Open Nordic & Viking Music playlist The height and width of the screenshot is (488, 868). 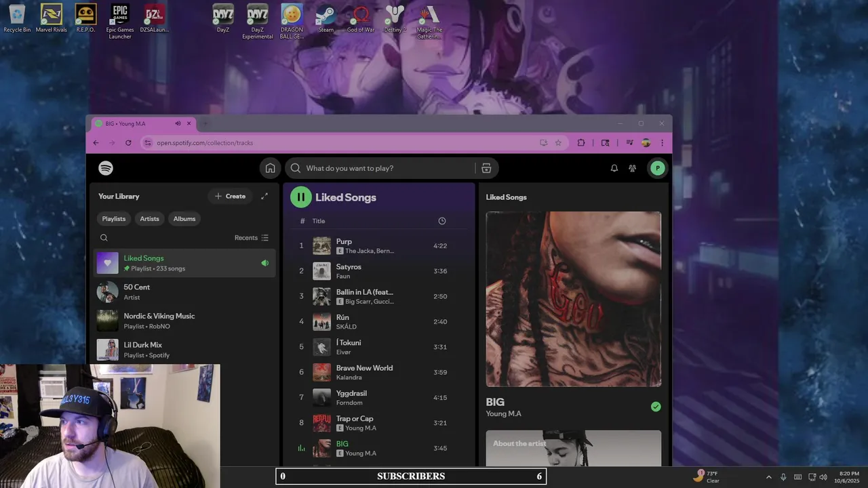184,321
